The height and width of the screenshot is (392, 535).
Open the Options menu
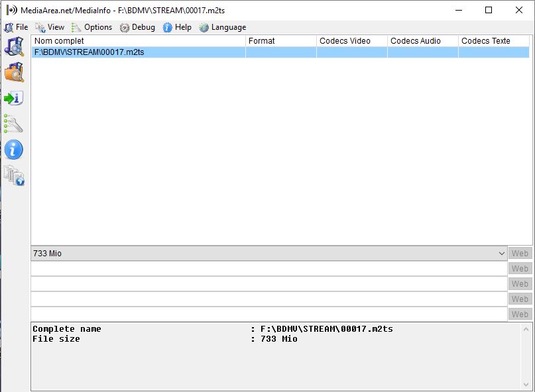pos(91,27)
